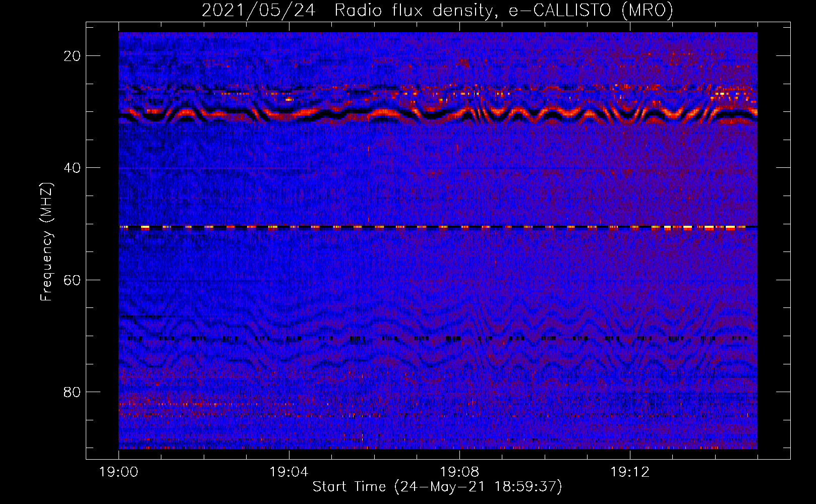Click the wavy red-black band near 30 MHz

(x=438, y=114)
